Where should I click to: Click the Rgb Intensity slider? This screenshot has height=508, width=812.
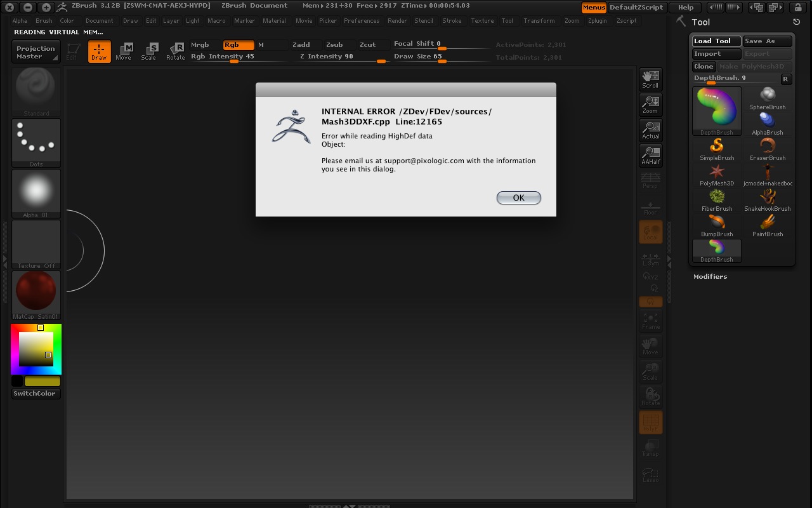(x=240, y=57)
